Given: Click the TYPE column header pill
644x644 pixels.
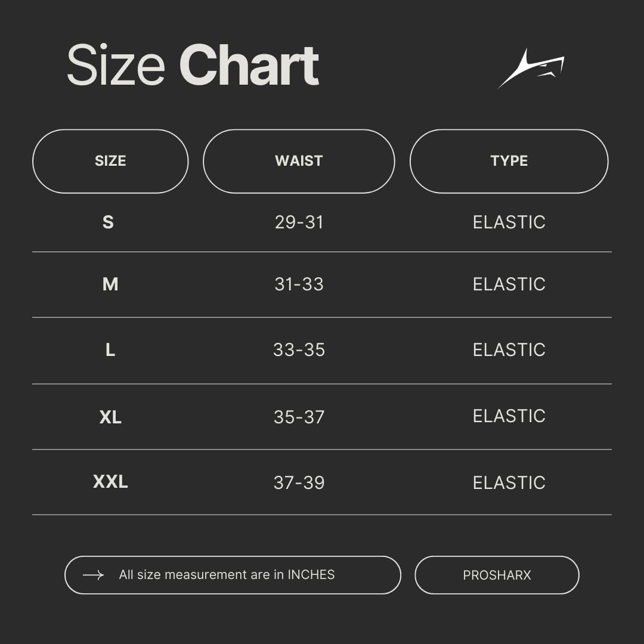Looking at the screenshot, I should pyautogui.click(x=509, y=161).
